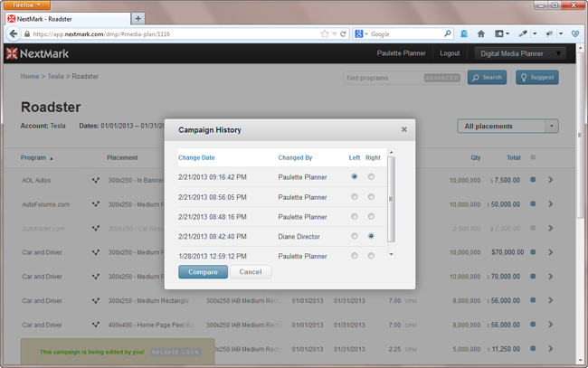
Task: Expand the AutoForums.com row chevron
Action: [x=551, y=203]
